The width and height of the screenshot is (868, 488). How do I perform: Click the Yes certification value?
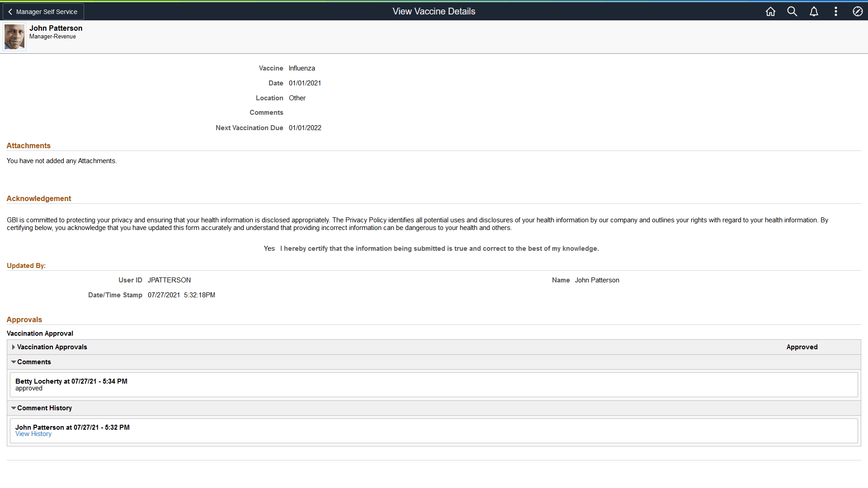(269, 249)
